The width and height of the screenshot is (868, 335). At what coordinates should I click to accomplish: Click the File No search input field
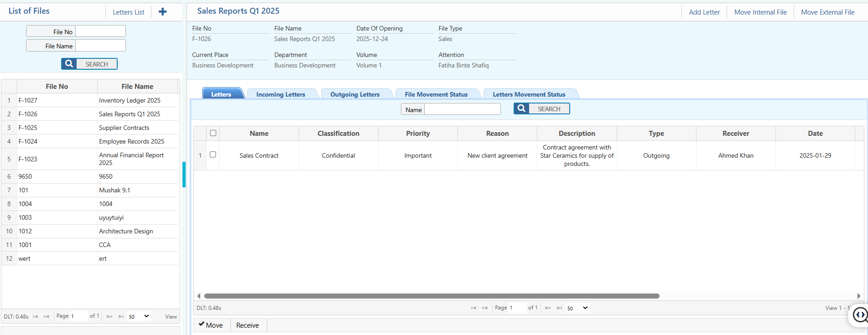100,31
